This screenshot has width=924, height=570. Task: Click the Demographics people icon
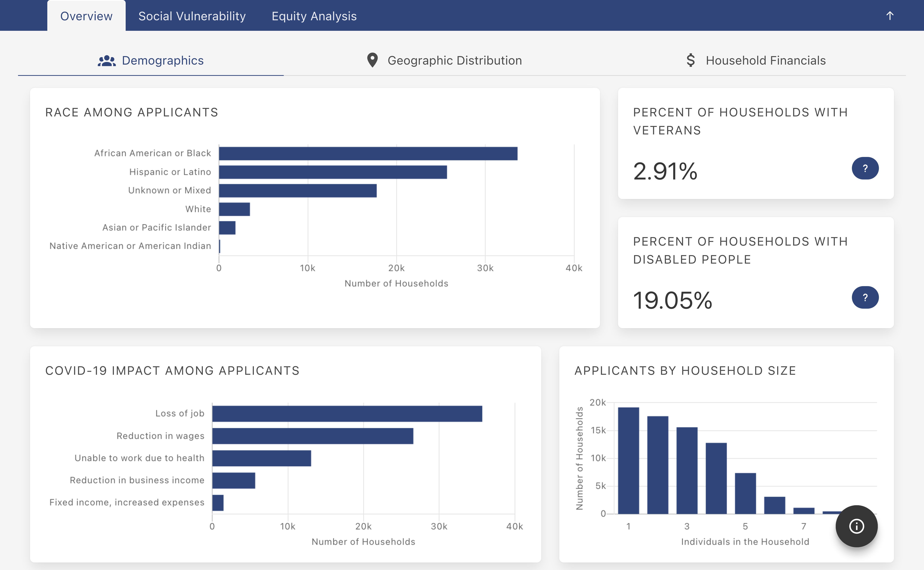[107, 61]
